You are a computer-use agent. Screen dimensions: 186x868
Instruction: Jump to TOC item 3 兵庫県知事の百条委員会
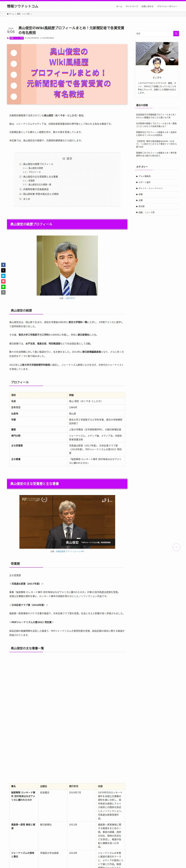tap(36, 189)
